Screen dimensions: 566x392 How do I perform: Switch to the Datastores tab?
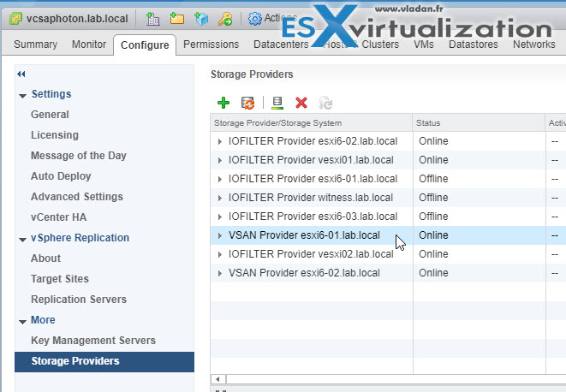474,45
